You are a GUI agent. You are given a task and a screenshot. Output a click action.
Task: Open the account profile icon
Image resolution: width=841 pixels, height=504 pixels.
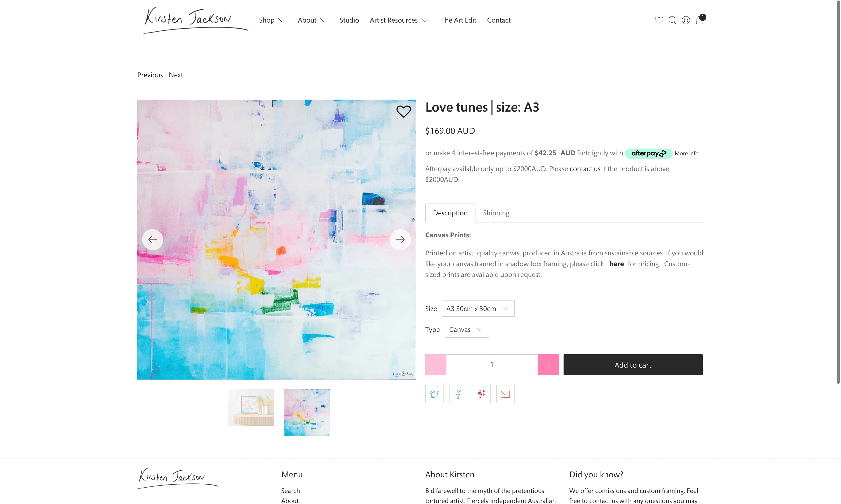click(686, 20)
